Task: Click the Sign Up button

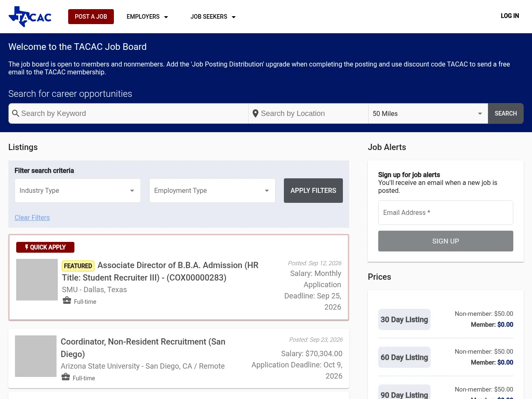Action: pos(446,241)
